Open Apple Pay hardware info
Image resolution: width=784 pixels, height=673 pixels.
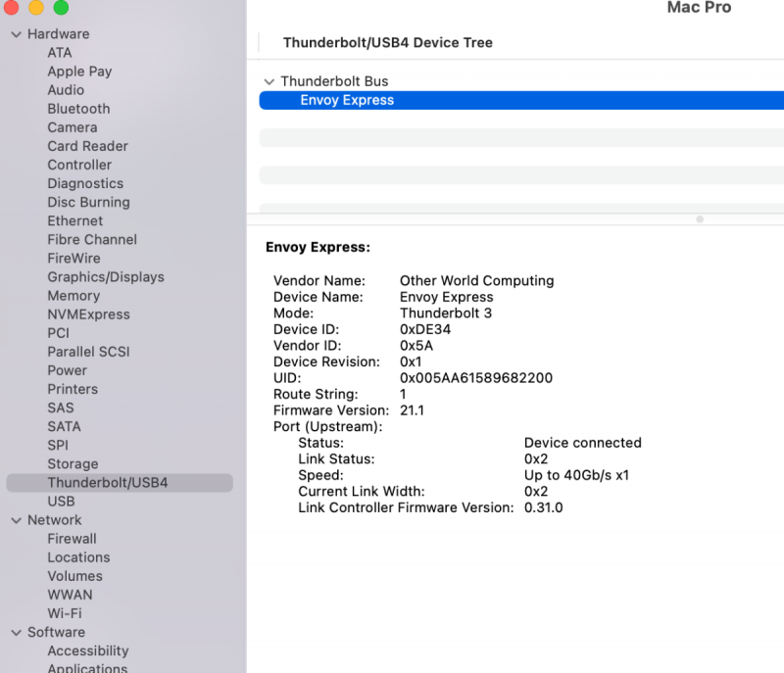pyautogui.click(x=79, y=72)
